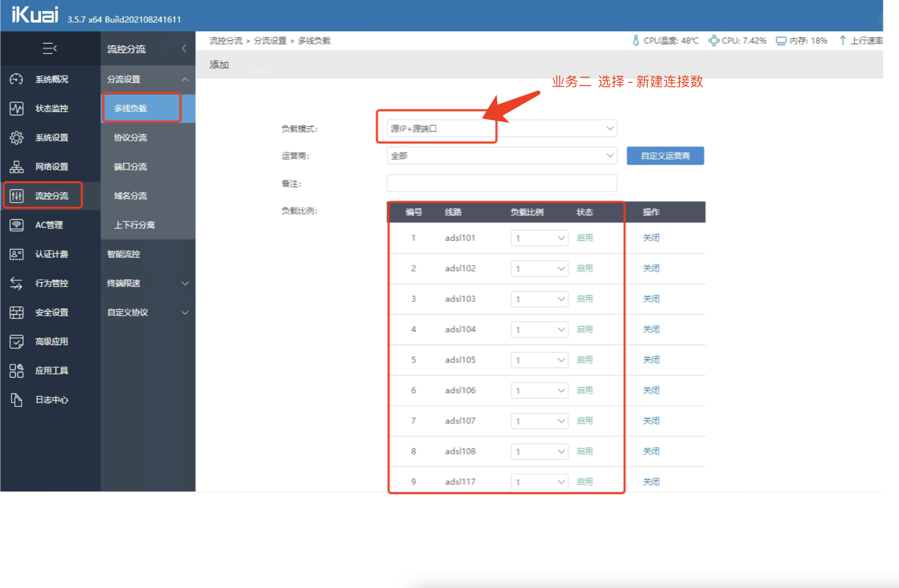Image resolution: width=899 pixels, height=588 pixels.
Task: Click 关闭 link for adsl105
Action: (651, 360)
